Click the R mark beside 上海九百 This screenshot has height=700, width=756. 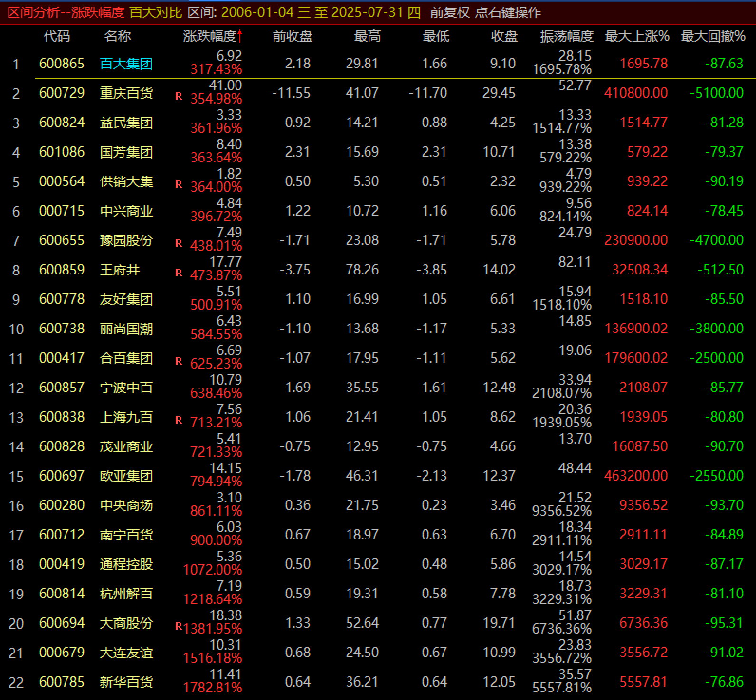(179, 420)
